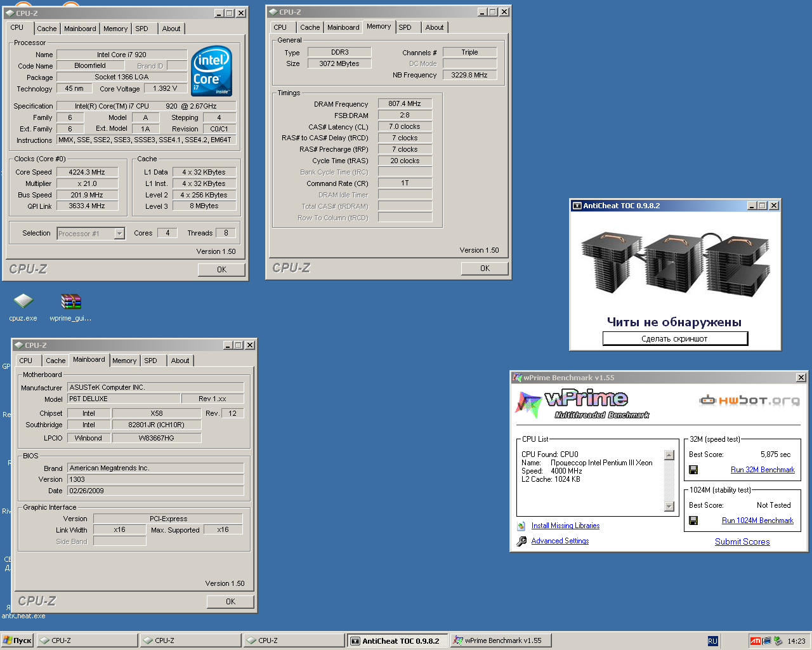Click the NB Frequency value 3229.8 MHz

click(x=469, y=75)
